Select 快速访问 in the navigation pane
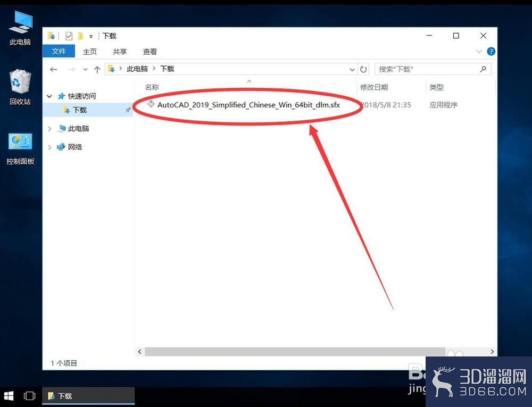Viewport: 532px width, 407px height. click(82, 96)
